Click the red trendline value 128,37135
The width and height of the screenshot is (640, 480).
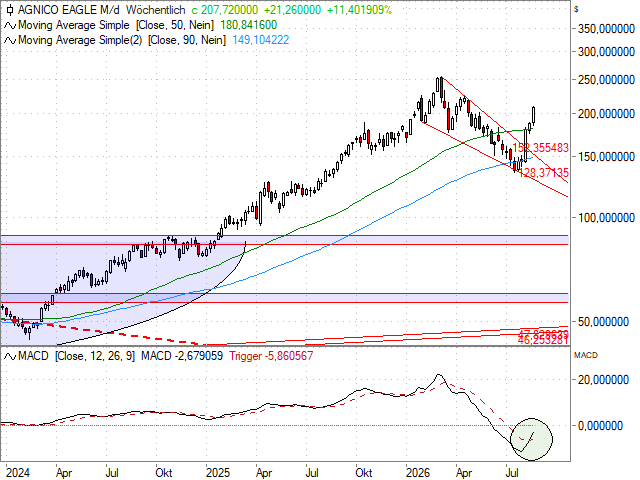click(x=544, y=173)
